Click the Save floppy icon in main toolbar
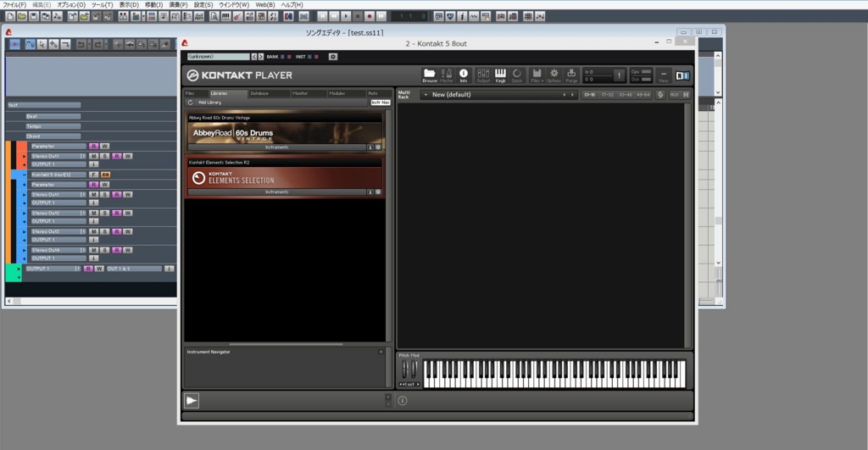This screenshot has width=868, height=450. click(33, 16)
